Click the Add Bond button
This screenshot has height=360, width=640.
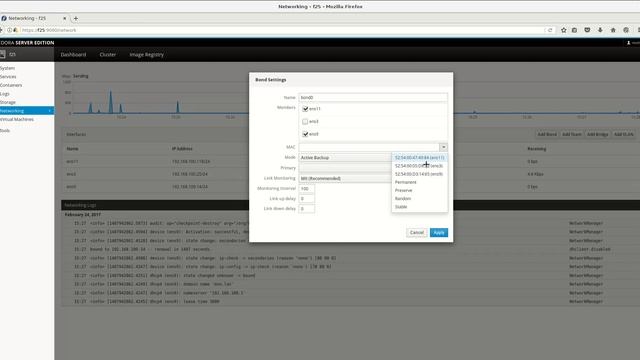[x=547, y=134]
